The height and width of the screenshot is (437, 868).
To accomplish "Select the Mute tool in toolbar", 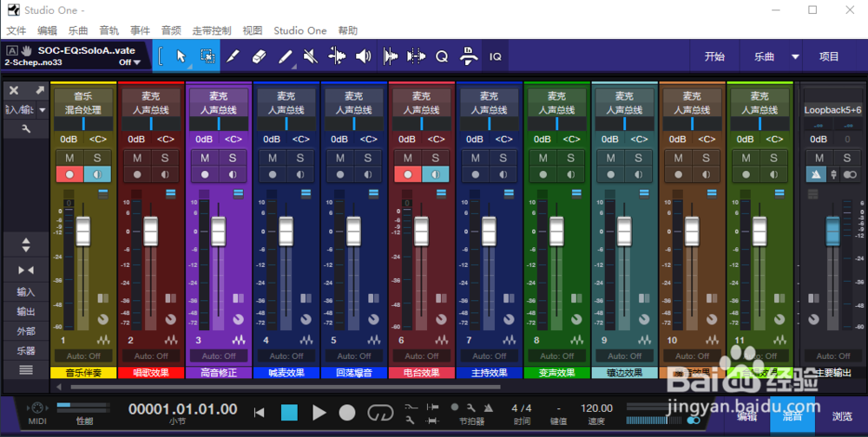I will tap(311, 56).
